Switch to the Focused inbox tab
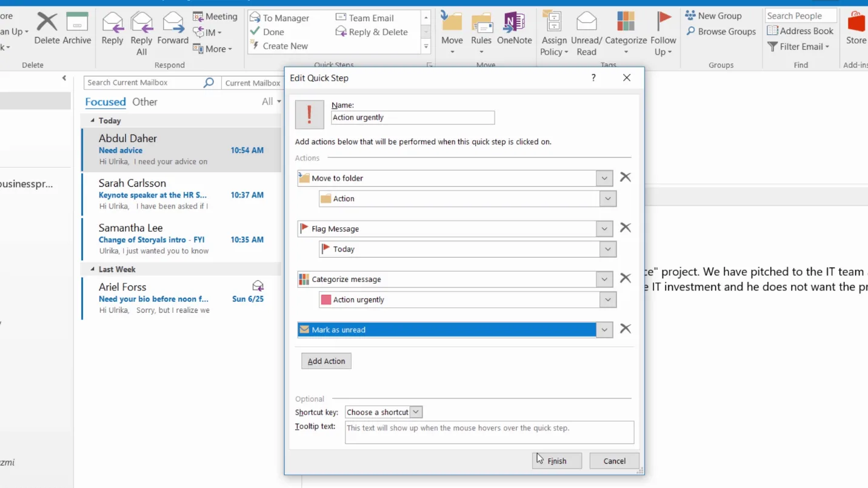The image size is (868, 488). click(x=105, y=102)
